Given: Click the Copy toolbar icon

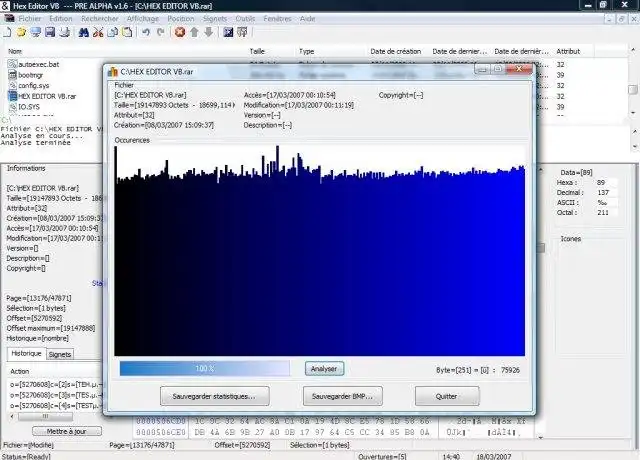Looking at the screenshot, I should click(113, 32).
